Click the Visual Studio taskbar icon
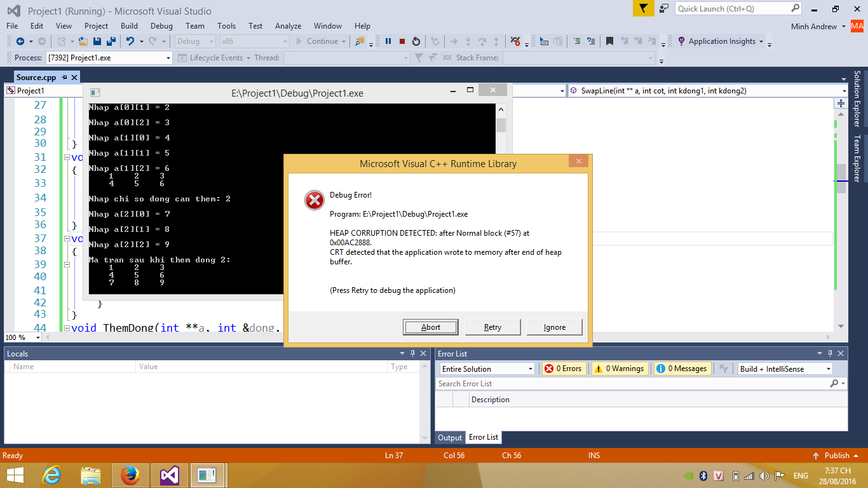The width and height of the screenshot is (868, 488). pos(169,475)
